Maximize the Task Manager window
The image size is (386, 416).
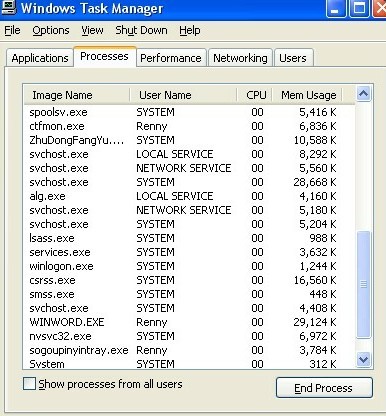tap(359, 8)
